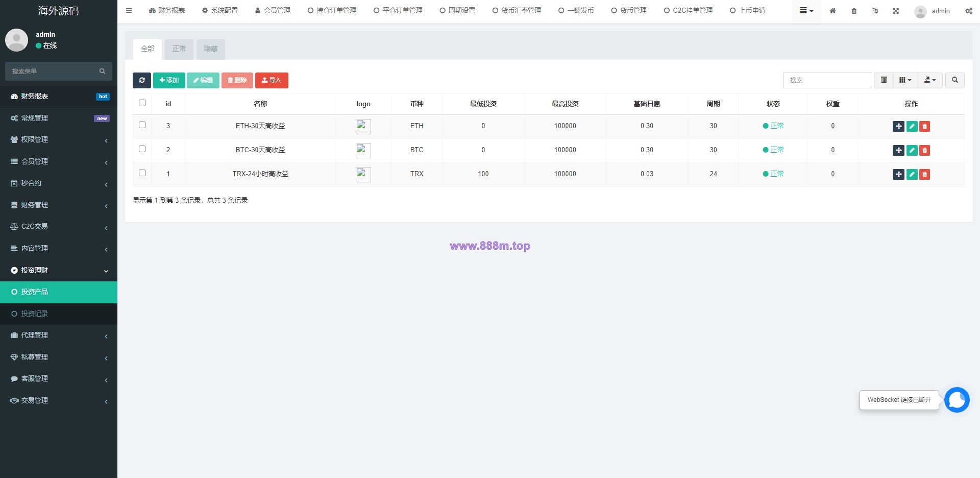980x478 pixels.
Task: Click the 删除 button in the toolbar
Action: [x=237, y=80]
